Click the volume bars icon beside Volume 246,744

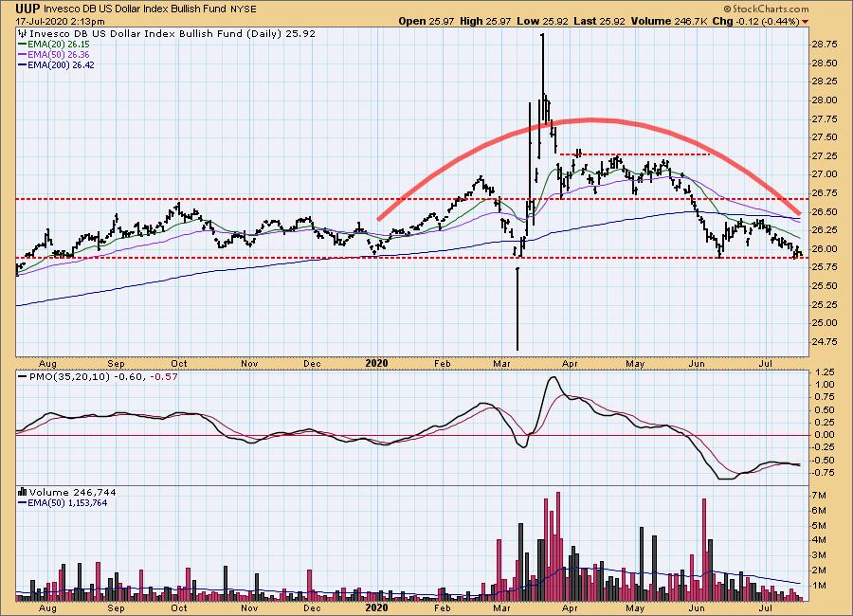pyautogui.click(x=23, y=492)
